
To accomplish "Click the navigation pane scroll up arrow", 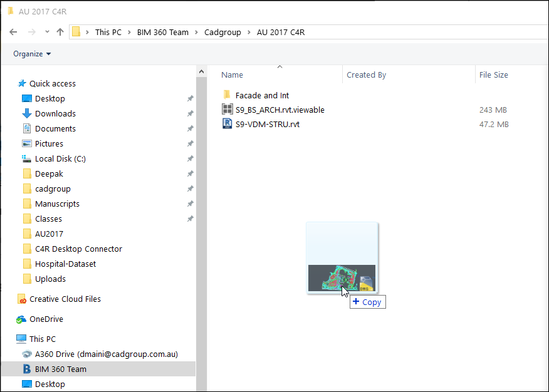I will [x=201, y=71].
